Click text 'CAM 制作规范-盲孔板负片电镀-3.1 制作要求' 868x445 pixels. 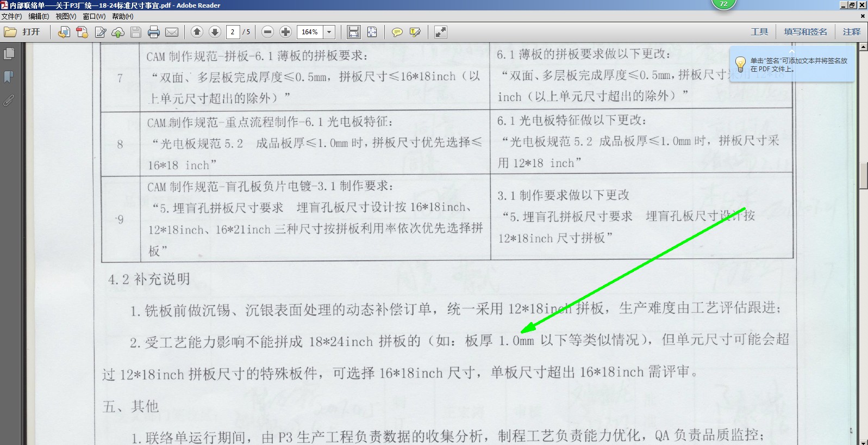pos(270,187)
